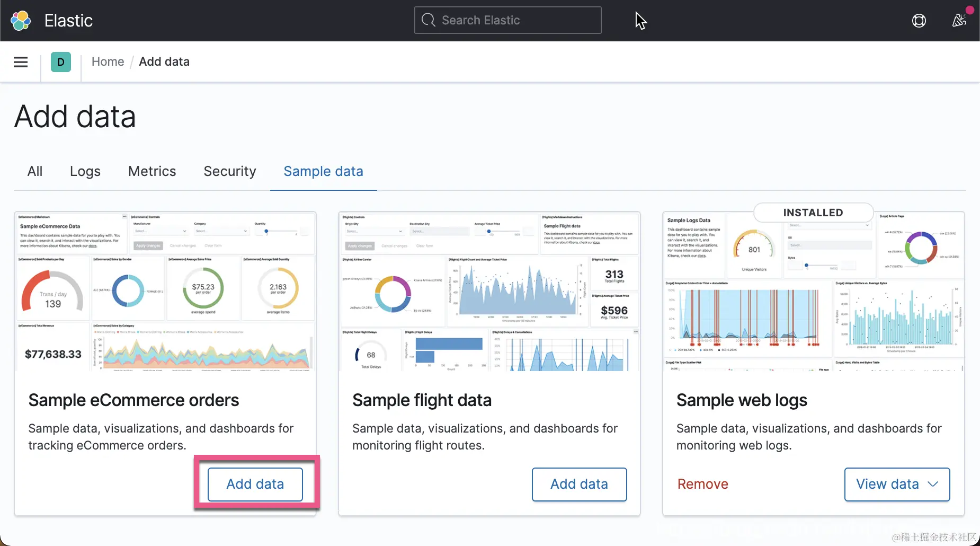Expand View data dropdown for web logs

click(897, 484)
